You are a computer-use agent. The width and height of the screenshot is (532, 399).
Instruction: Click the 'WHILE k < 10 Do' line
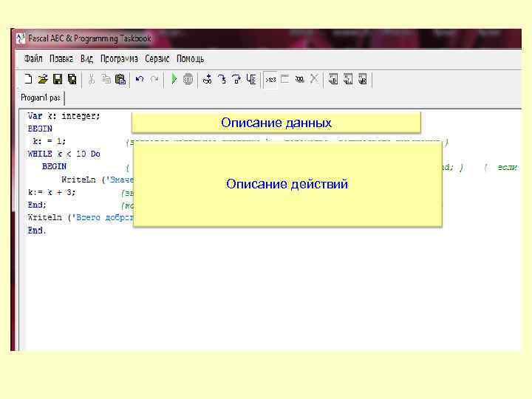point(64,154)
